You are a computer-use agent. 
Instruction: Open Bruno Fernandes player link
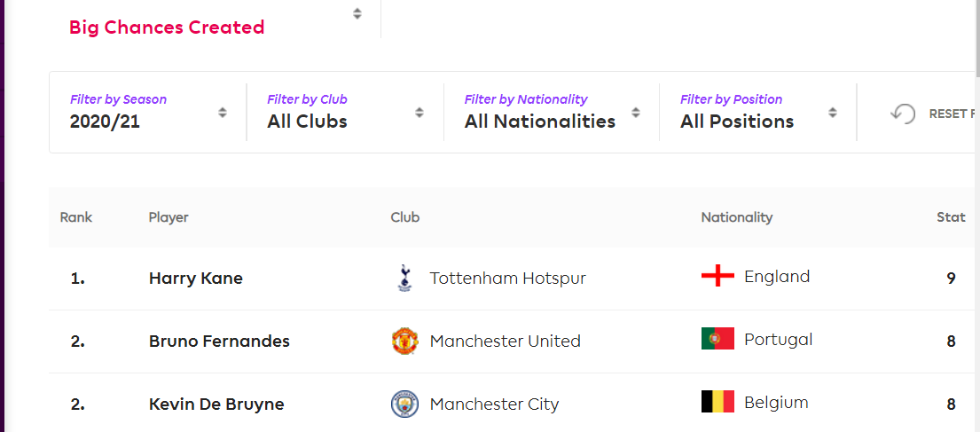219,342
